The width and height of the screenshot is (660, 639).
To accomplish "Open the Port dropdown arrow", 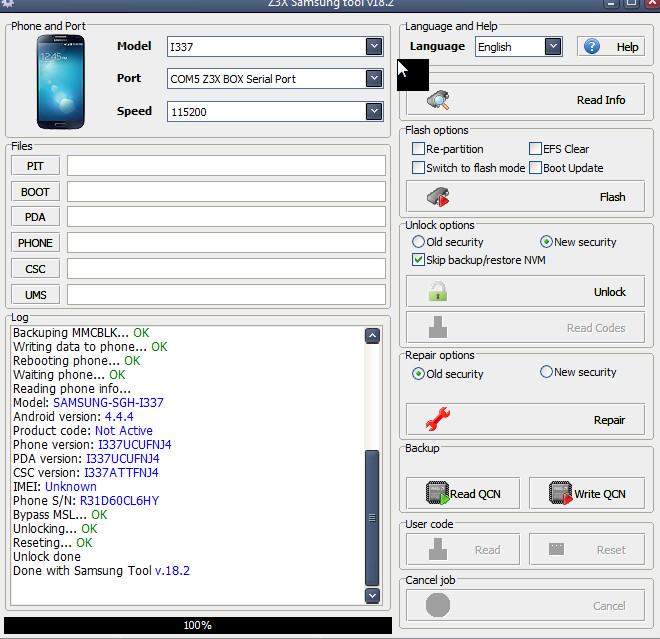I will [374, 78].
